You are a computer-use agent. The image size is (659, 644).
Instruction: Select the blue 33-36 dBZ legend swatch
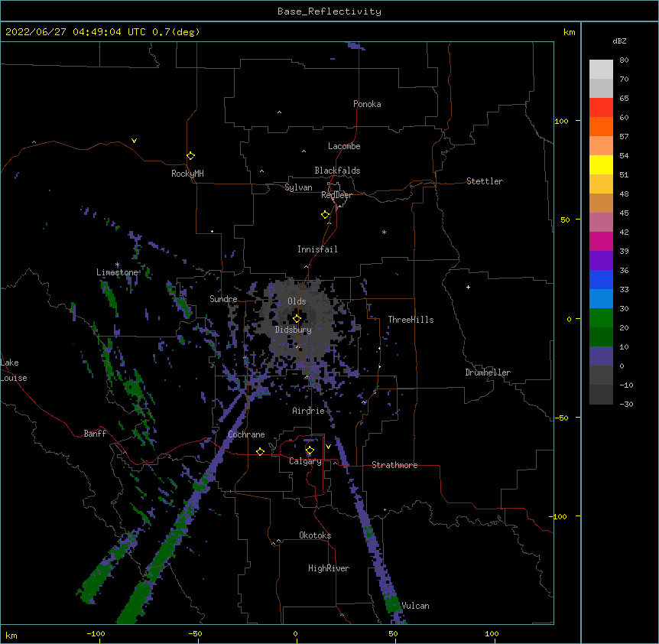pyautogui.click(x=601, y=279)
